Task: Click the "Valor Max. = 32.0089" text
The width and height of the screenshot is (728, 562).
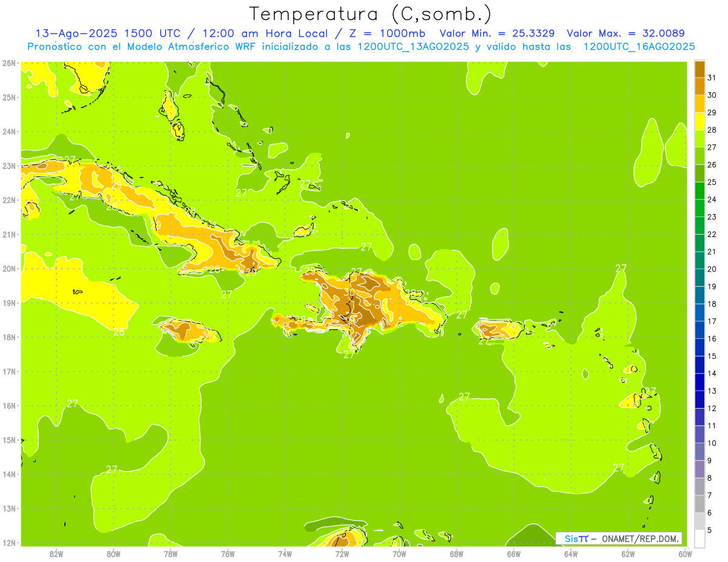Action: pos(625,33)
